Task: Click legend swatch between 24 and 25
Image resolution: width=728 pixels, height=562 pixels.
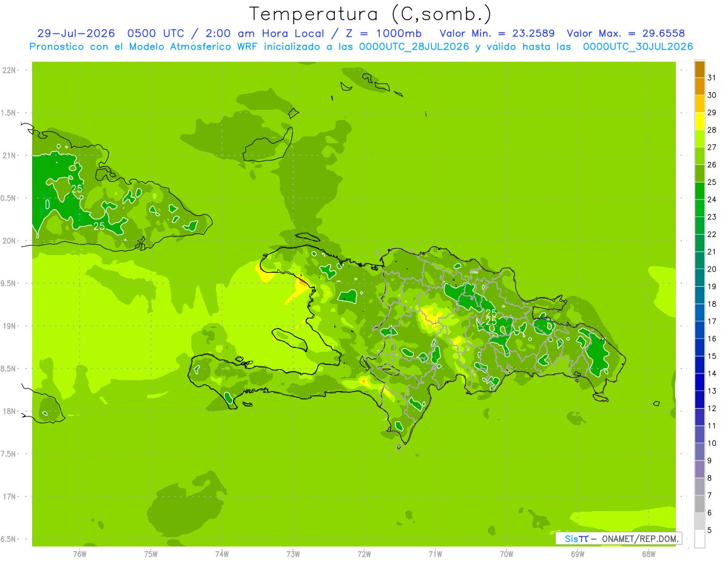Action: click(699, 191)
